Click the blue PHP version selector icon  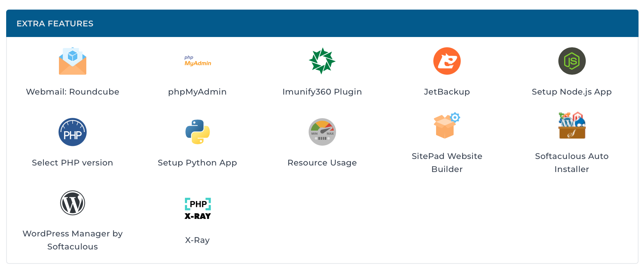(x=73, y=132)
